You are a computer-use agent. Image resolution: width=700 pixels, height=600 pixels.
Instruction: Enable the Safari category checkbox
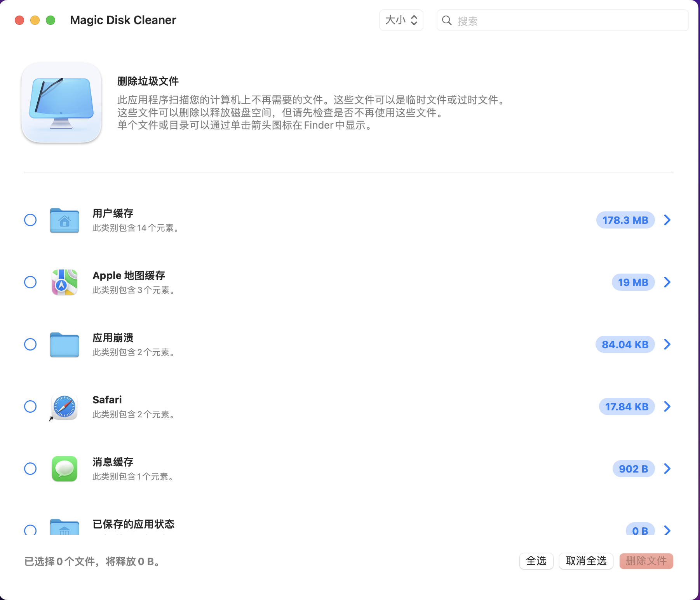click(30, 406)
